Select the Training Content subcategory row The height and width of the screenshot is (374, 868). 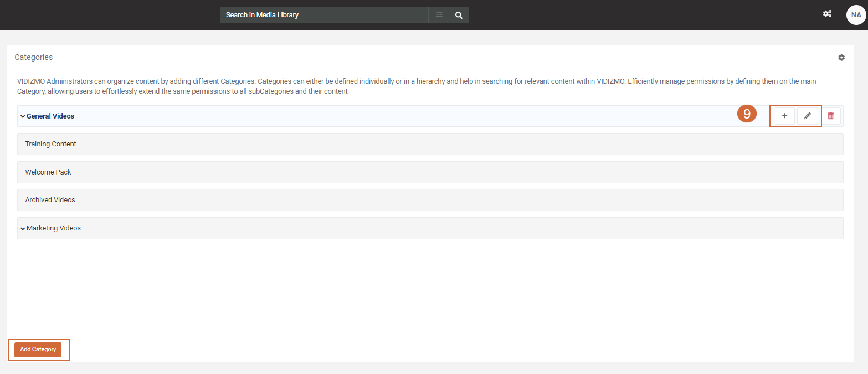click(51, 144)
